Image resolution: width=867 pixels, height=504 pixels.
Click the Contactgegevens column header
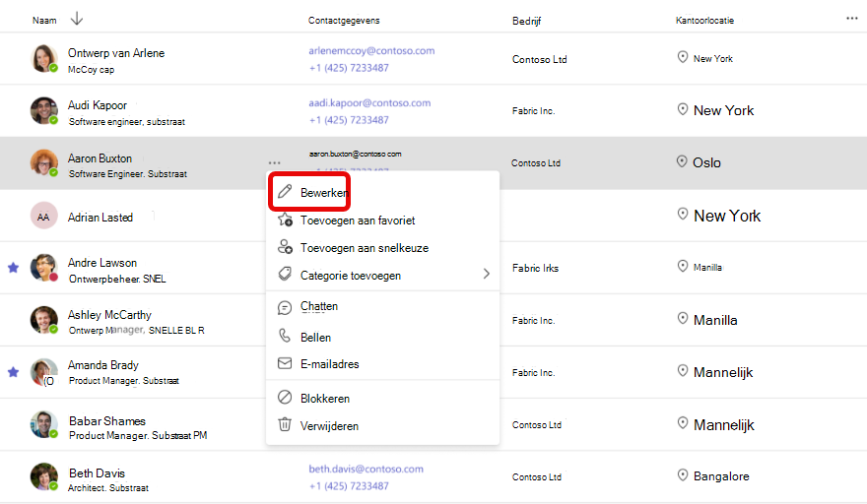tap(344, 21)
